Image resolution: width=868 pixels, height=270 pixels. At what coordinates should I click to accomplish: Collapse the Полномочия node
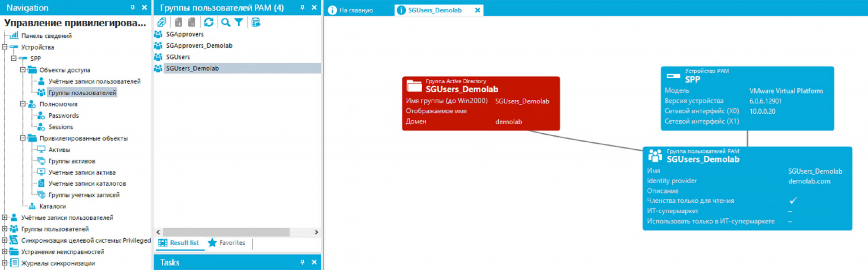click(x=23, y=104)
